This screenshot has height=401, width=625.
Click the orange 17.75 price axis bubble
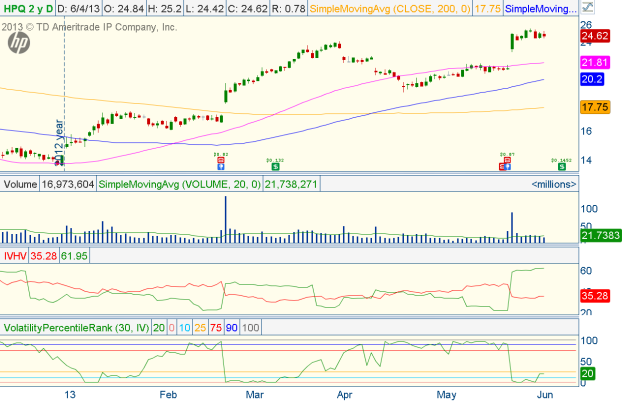coord(595,107)
